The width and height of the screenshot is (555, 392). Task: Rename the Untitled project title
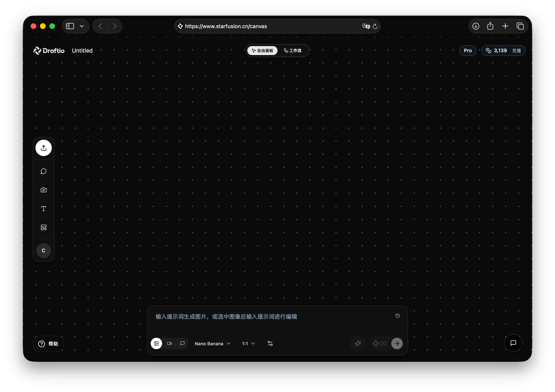coord(82,51)
